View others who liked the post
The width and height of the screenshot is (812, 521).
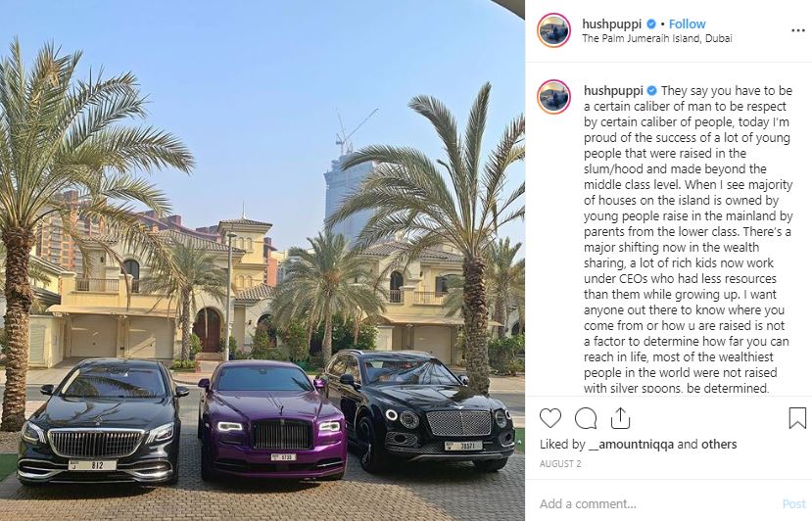(719, 445)
